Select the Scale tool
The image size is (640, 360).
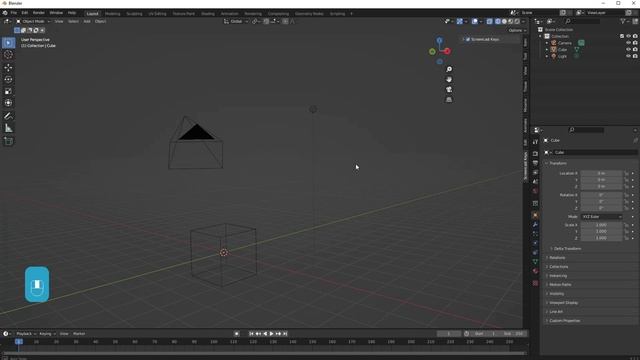coord(8,91)
